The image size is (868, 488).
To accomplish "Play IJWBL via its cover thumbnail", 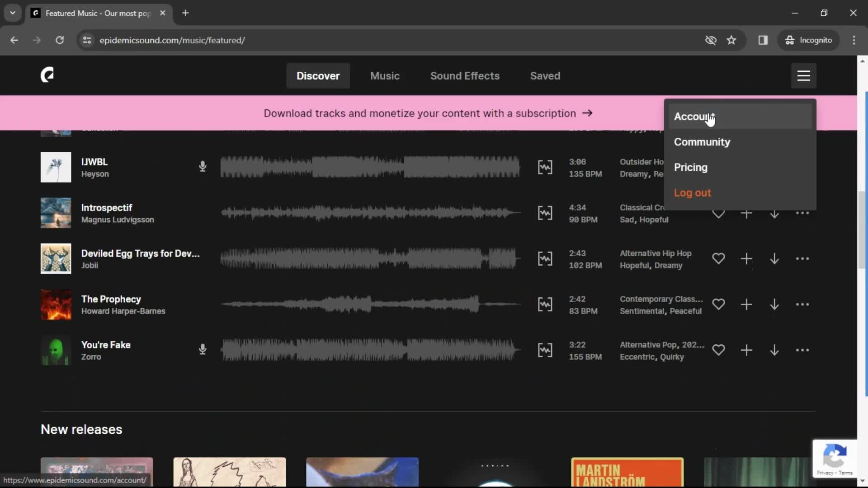I will point(56,167).
